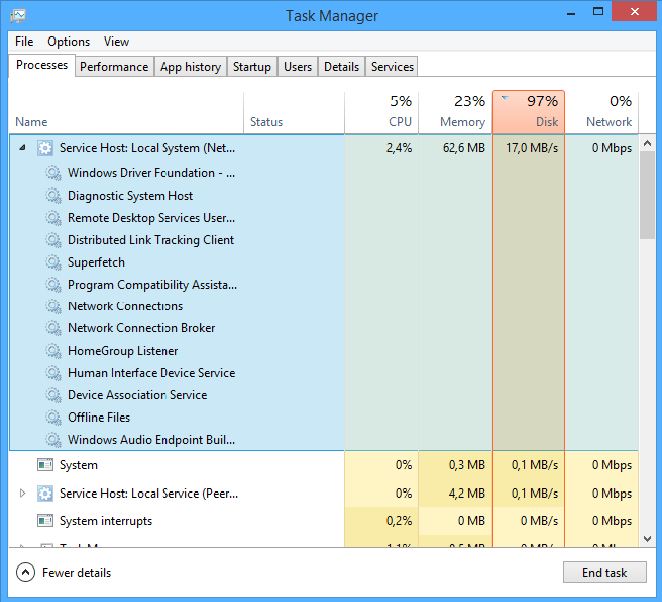This screenshot has height=602, width=662.
Task: Select the System interrupts process name
Action: point(106,521)
